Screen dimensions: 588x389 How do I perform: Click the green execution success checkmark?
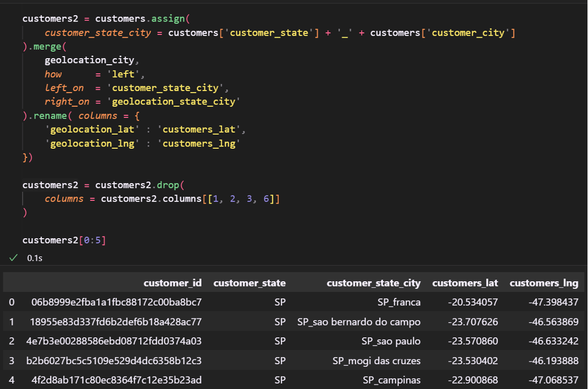coord(13,258)
